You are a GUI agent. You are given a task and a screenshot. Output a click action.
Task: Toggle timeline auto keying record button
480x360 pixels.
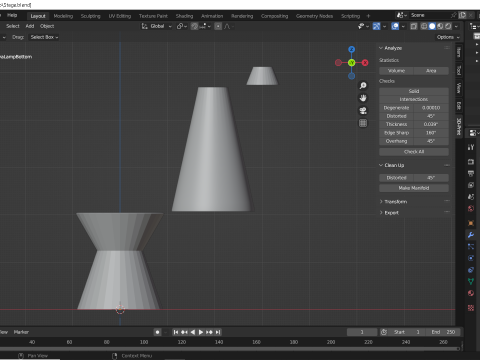point(157,332)
